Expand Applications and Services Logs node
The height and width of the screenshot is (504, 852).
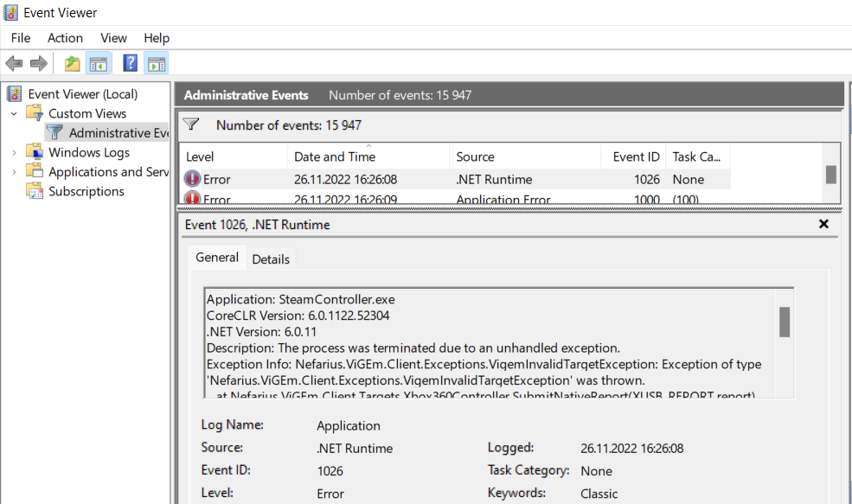(14, 172)
